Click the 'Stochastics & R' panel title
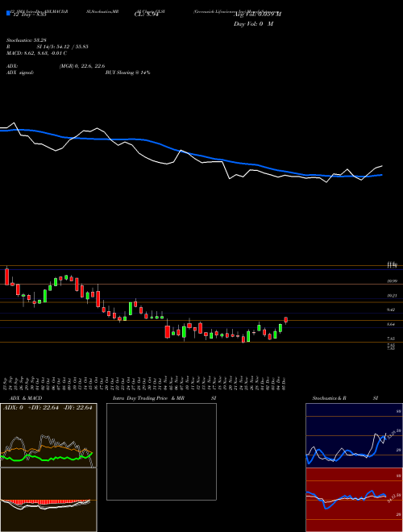Screen dimensions: 403x532 pyautogui.click(x=329, y=398)
